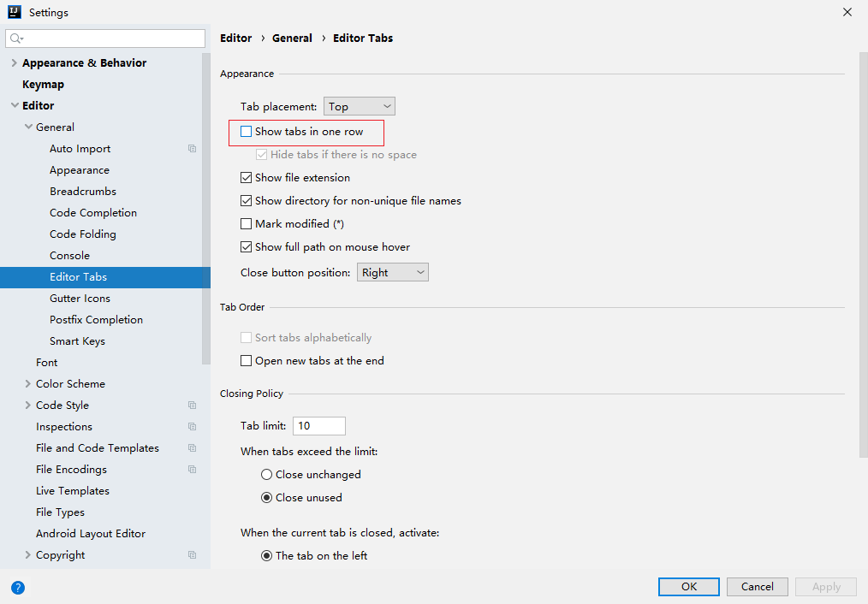Open Postfix Completion settings
This screenshot has height=604, width=868.
pyautogui.click(x=96, y=319)
